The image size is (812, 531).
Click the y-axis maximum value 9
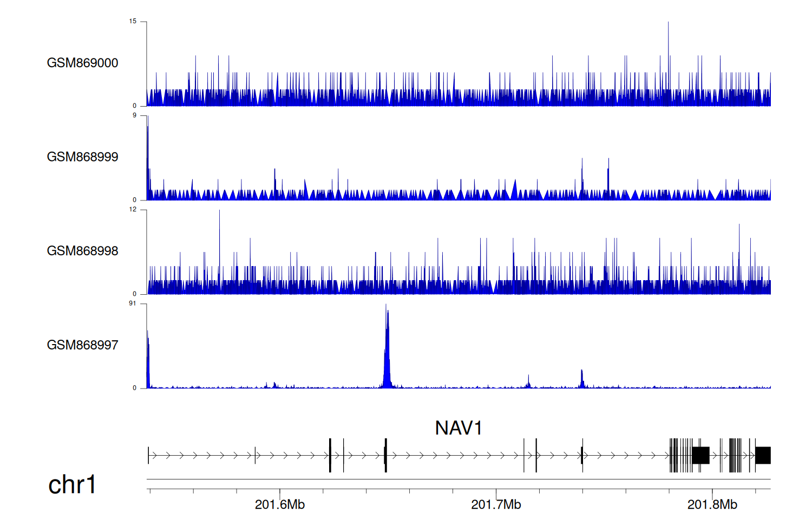coord(134,115)
